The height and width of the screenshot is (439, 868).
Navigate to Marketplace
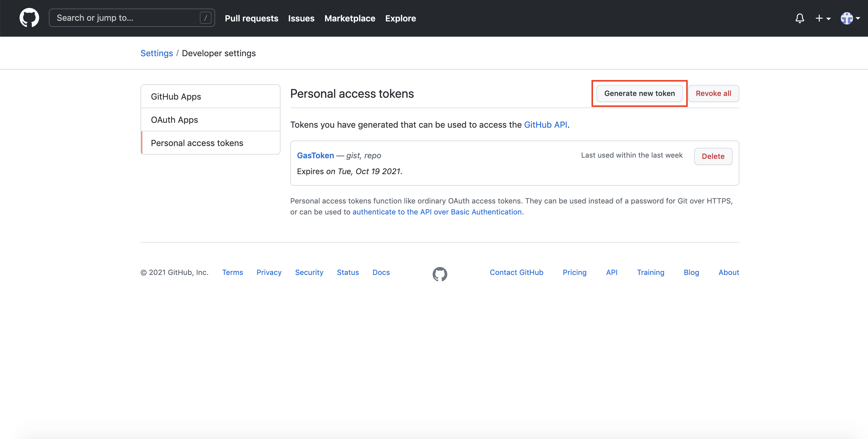[x=350, y=18]
